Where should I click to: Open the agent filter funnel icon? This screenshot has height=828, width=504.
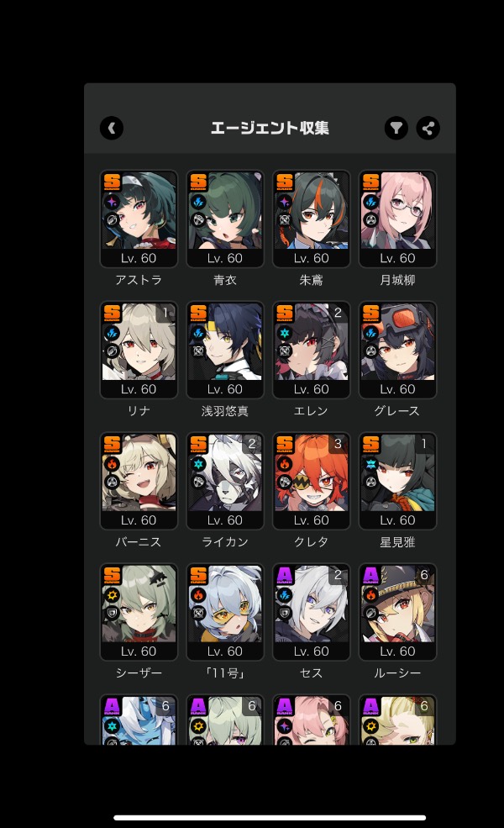click(396, 128)
